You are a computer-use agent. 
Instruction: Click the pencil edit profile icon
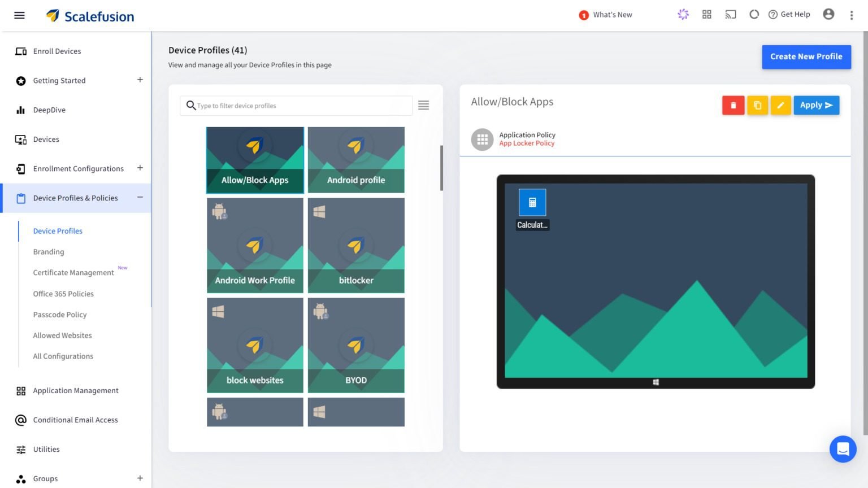(780, 106)
